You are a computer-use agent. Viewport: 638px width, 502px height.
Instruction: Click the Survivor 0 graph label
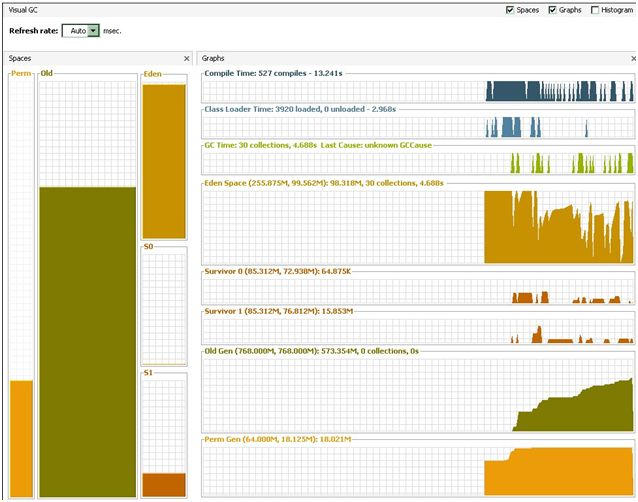277,271
